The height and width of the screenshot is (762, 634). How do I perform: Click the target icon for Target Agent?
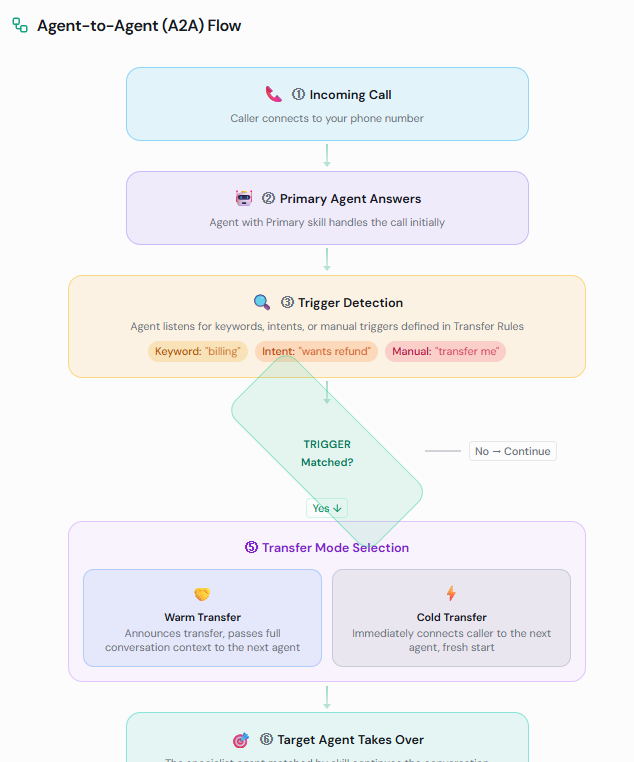click(241, 740)
